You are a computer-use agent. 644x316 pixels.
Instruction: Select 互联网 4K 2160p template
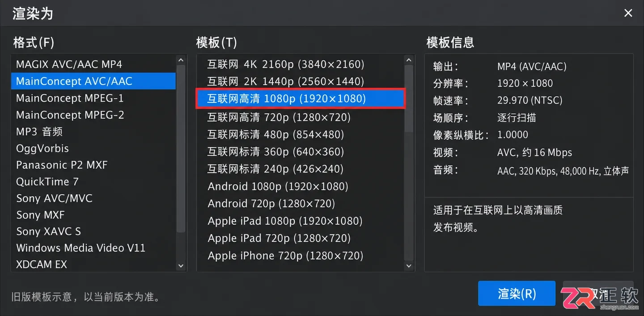point(301,64)
